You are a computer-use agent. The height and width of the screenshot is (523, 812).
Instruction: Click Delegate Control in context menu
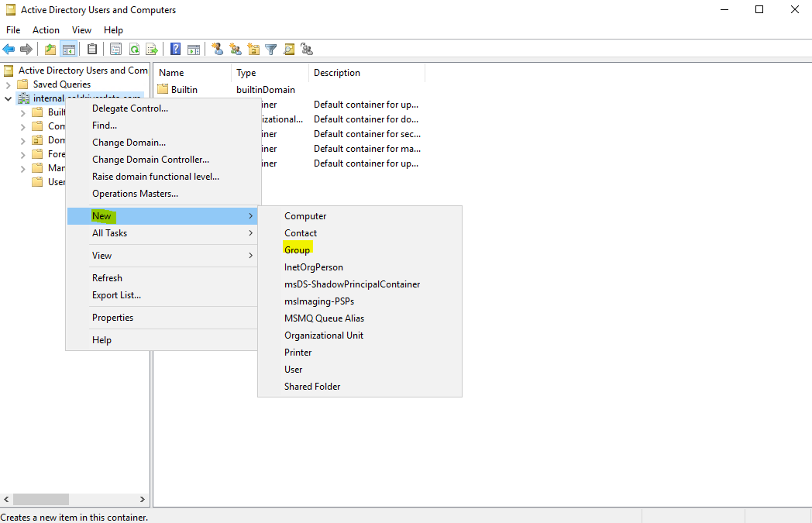click(129, 108)
